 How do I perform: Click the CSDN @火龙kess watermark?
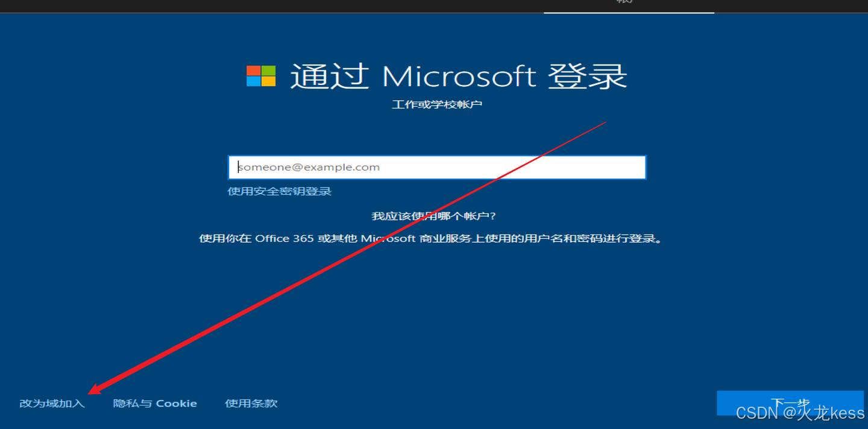click(x=800, y=413)
